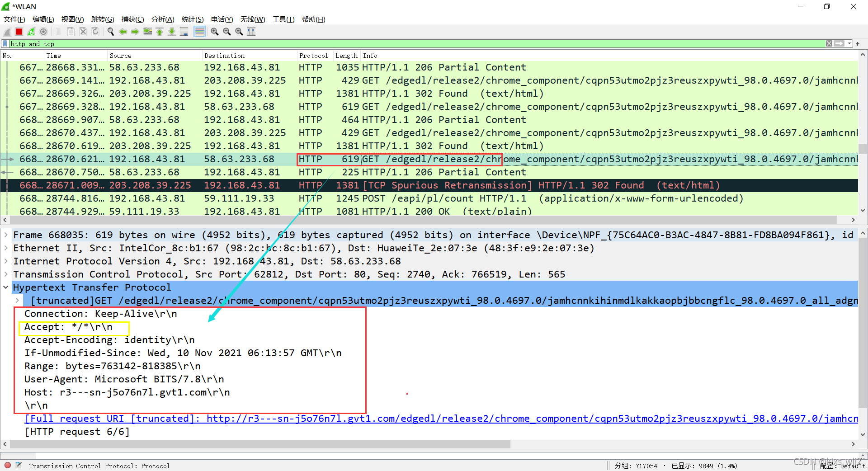Toggle packet list colorization
This screenshot has width=868, height=471.
[x=199, y=32]
